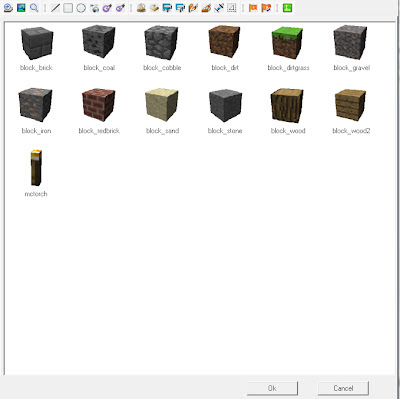
Task: Click the plain orange flag icon
Action: click(x=253, y=8)
